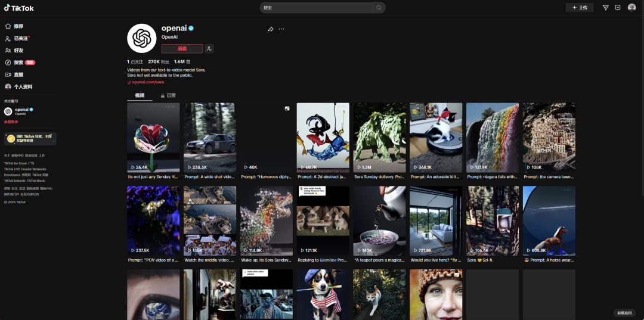Viewport: 644px width, 320px height.
Task: Switch to the 视频 tab
Action: click(x=140, y=95)
